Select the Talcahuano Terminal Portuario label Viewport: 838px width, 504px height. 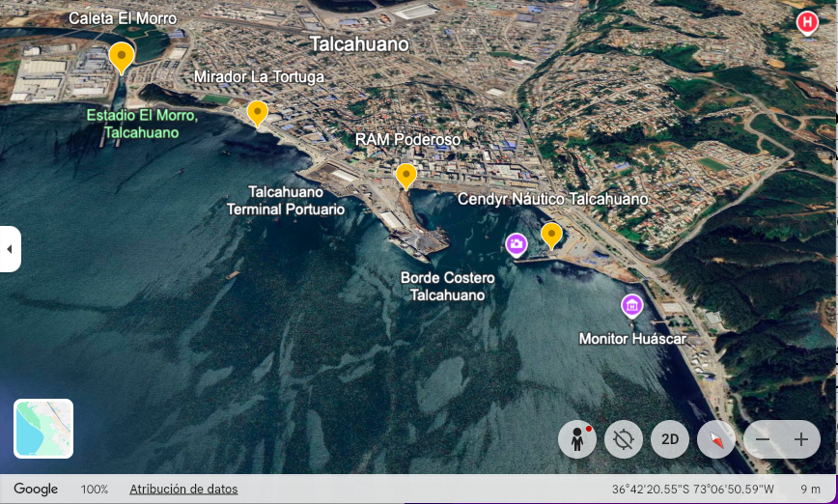[x=285, y=200]
